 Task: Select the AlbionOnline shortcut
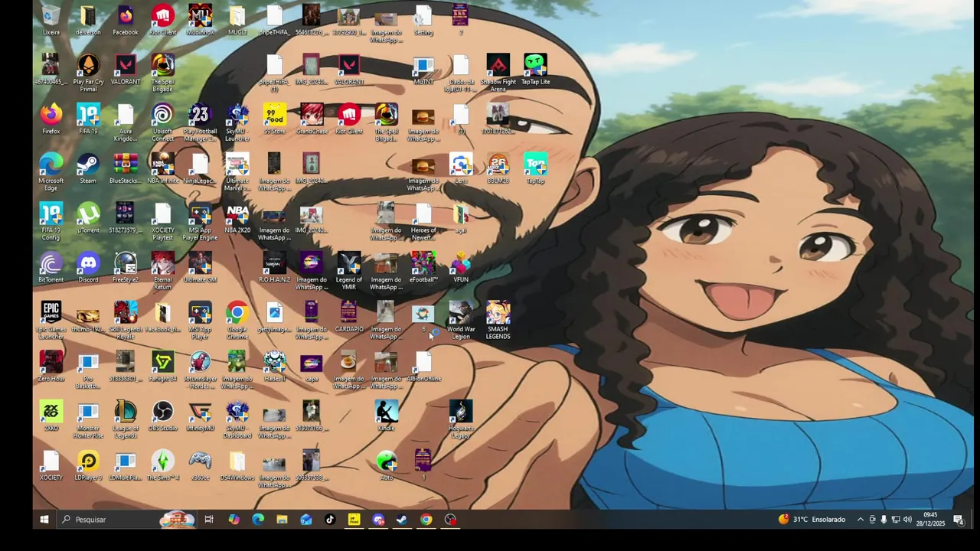(423, 367)
